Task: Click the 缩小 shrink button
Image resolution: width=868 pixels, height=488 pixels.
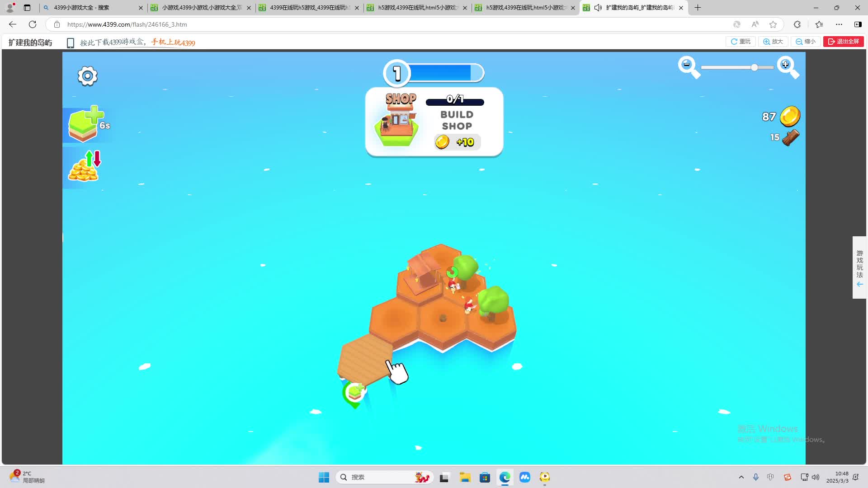Action: tap(806, 42)
